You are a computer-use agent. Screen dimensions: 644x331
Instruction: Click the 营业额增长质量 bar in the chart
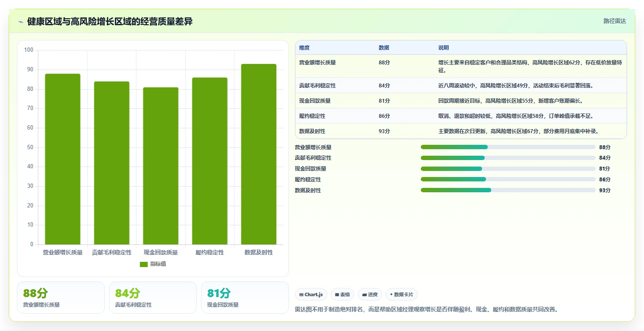click(x=63, y=159)
